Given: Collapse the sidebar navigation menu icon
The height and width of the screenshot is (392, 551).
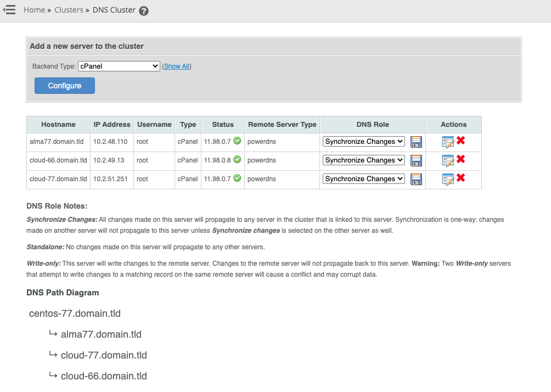Looking at the screenshot, I should point(9,10).
